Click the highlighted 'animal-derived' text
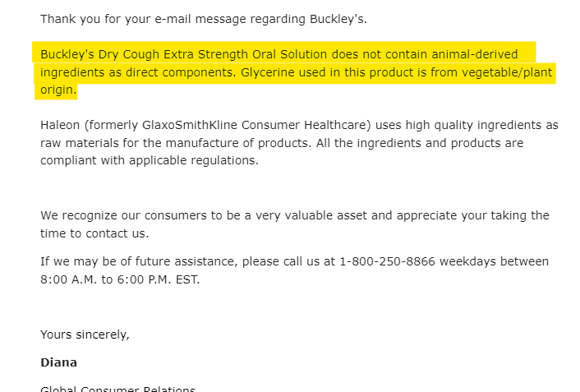 click(x=476, y=54)
